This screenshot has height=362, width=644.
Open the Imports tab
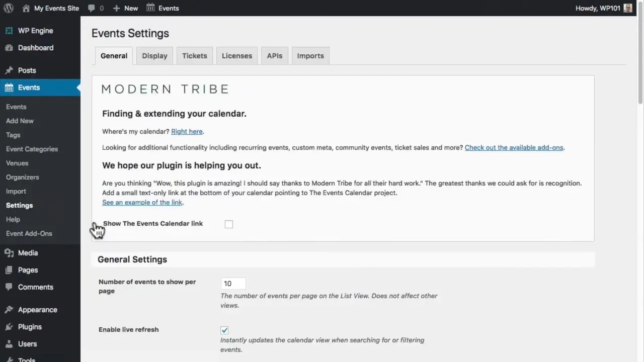pos(310,56)
